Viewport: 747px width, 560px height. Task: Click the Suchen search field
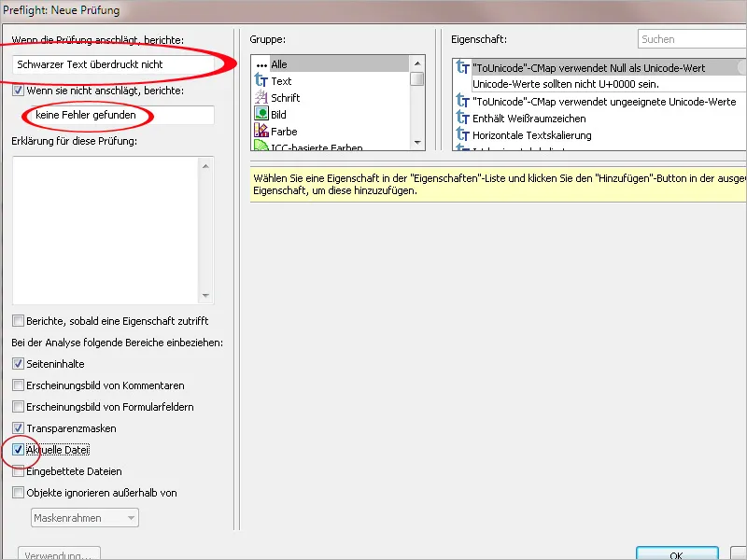(x=692, y=39)
